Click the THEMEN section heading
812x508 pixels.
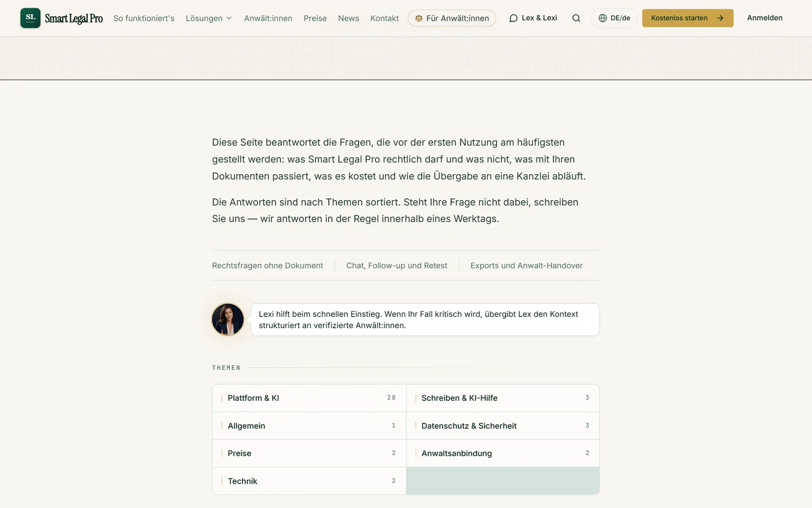[226, 368]
